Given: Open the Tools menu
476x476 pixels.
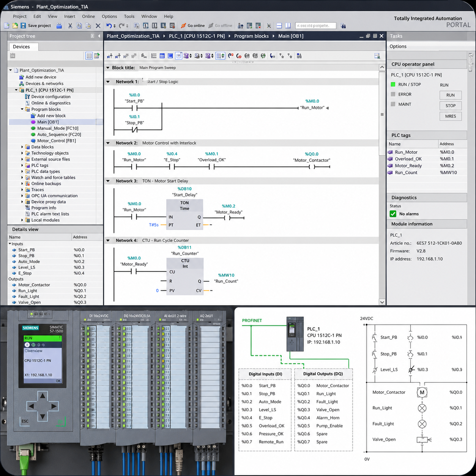Looking at the screenshot, I should (x=129, y=16).
